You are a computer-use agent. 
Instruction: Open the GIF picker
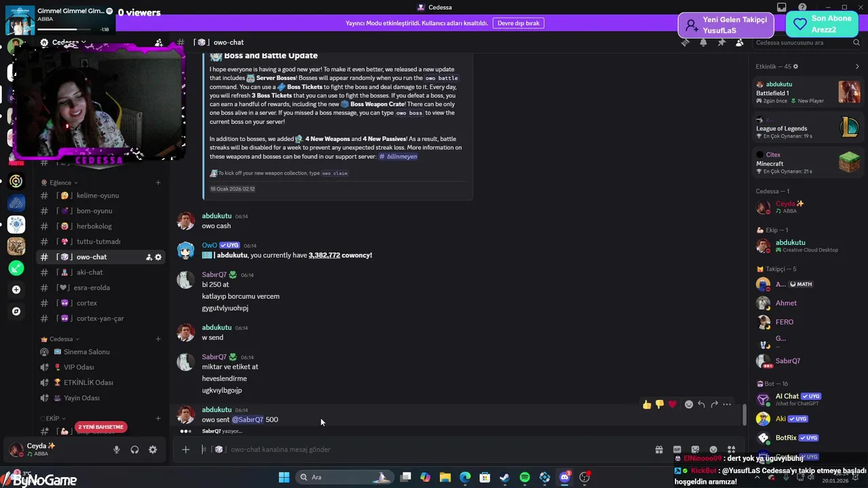[677, 449]
